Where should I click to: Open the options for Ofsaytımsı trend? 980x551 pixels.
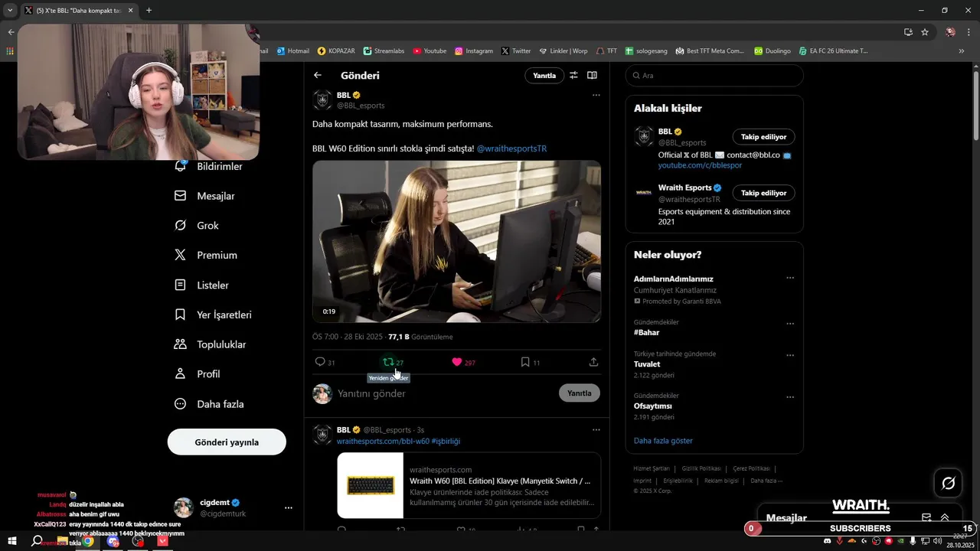(x=790, y=397)
